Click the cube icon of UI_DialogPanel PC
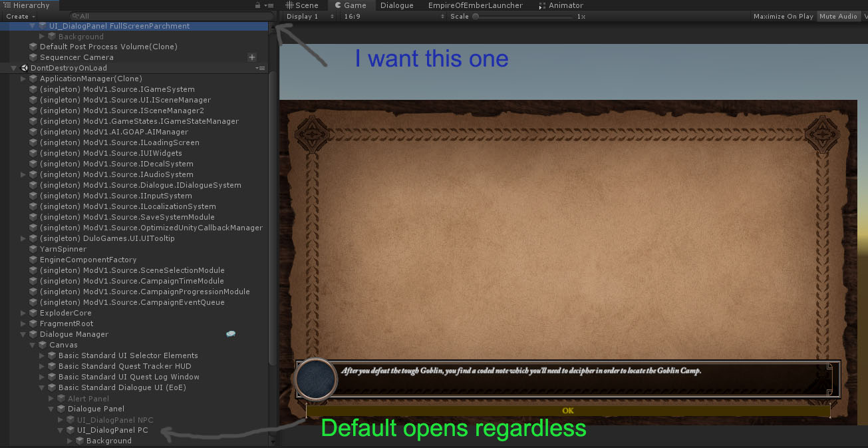Image resolution: width=868 pixels, height=448 pixels. click(x=71, y=430)
